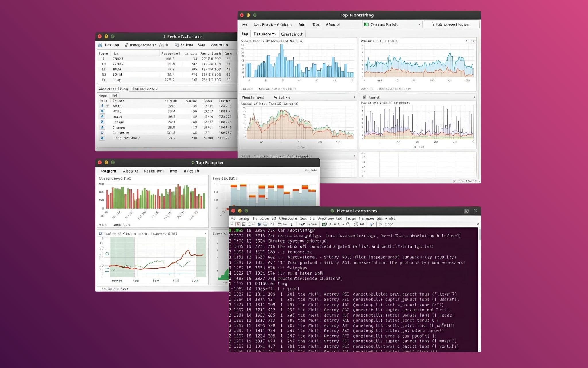This screenshot has width=588, height=368.
Task: Toggle the checkbox in the AlO2S row
Action: tap(108, 106)
